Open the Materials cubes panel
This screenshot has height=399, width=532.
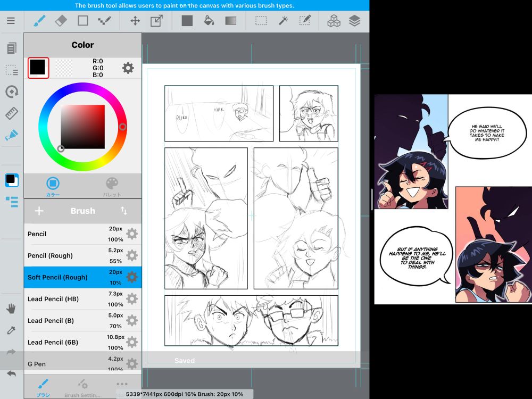pos(334,21)
